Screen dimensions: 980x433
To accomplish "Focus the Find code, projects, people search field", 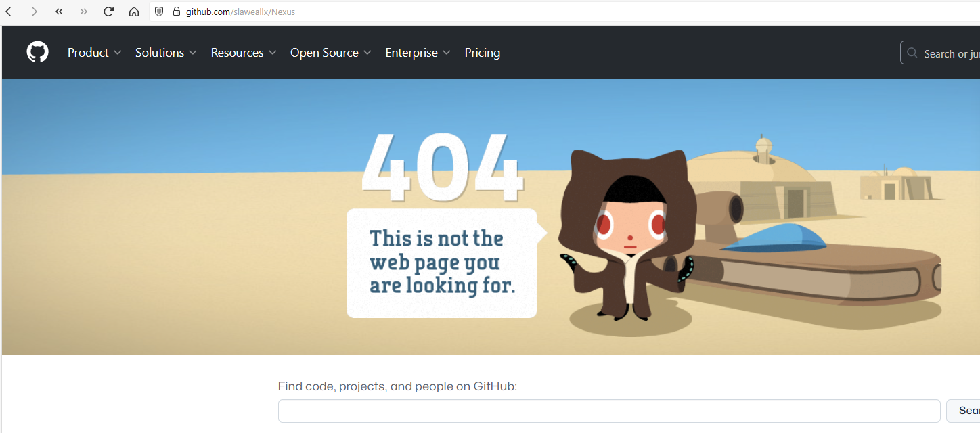I will (x=609, y=411).
